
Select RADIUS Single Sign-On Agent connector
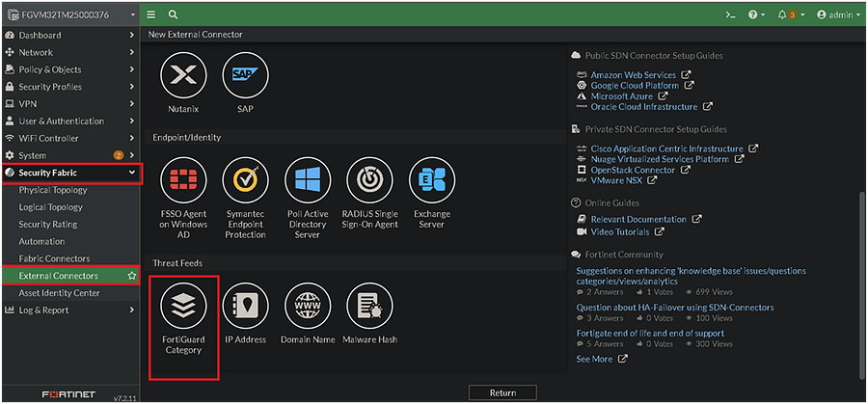click(369, 180)
